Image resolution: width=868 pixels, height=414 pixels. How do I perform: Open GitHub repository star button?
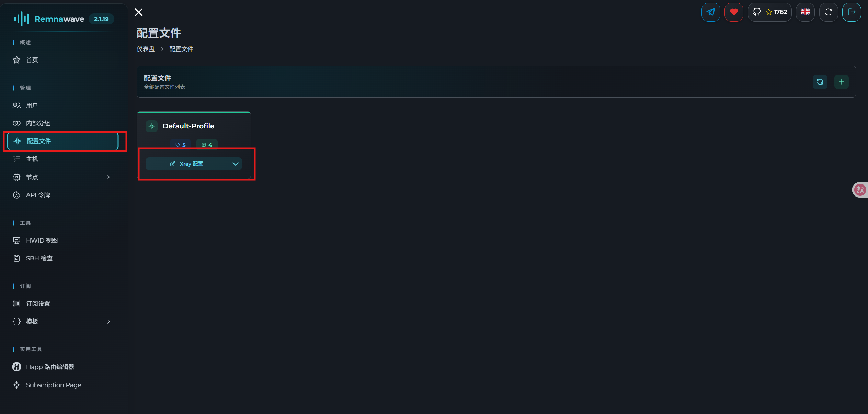click(769, 12)
